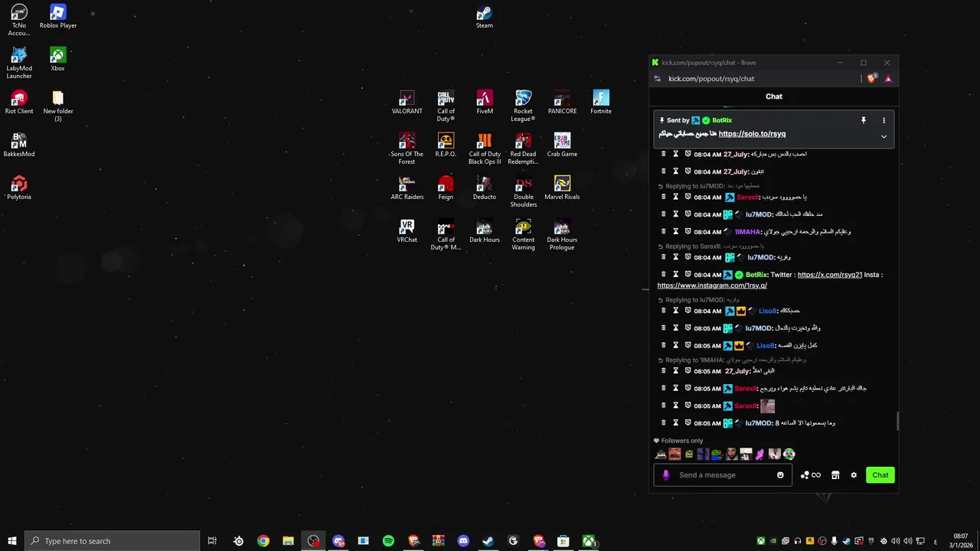Click the Type here to search box
The width and height of the screenshot is (980, 551).
point(113,541)
